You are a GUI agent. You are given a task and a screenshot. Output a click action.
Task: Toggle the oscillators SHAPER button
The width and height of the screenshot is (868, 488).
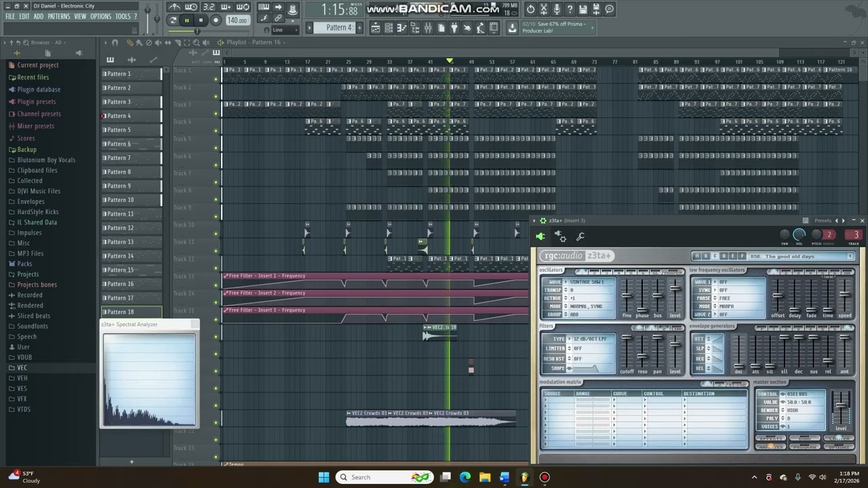pos(673,272)
